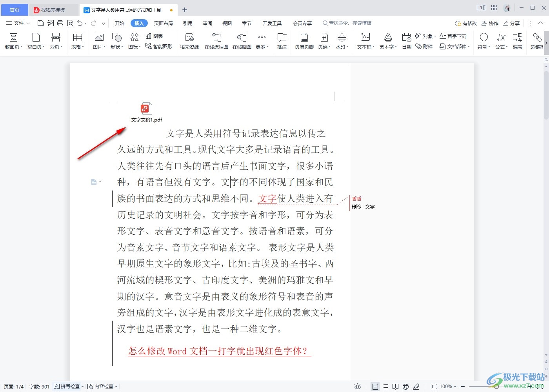Screen dimensions: 549x392
Task: Switch to the 视图 ribbon tab
Action: click(x=227, y=23)
